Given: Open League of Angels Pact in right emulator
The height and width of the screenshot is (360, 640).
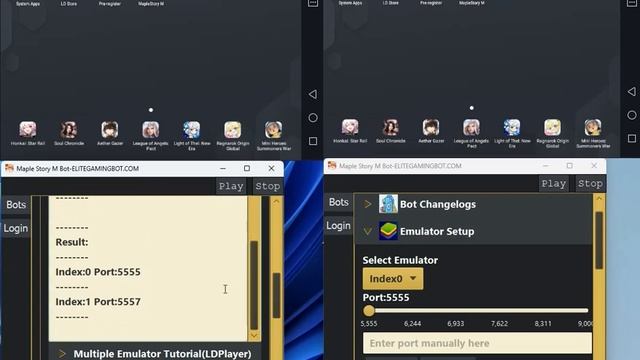Looking at the screenshot, I should 471,127.
